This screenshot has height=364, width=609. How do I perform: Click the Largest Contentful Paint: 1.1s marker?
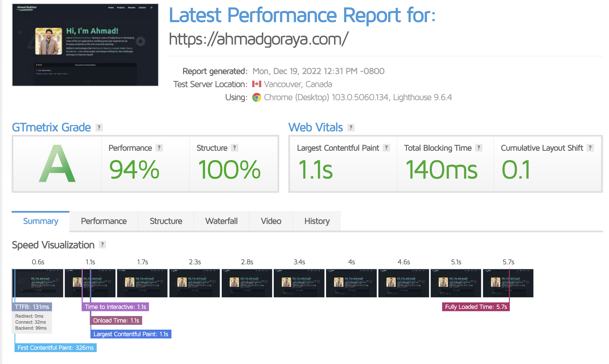pos(131,334)
